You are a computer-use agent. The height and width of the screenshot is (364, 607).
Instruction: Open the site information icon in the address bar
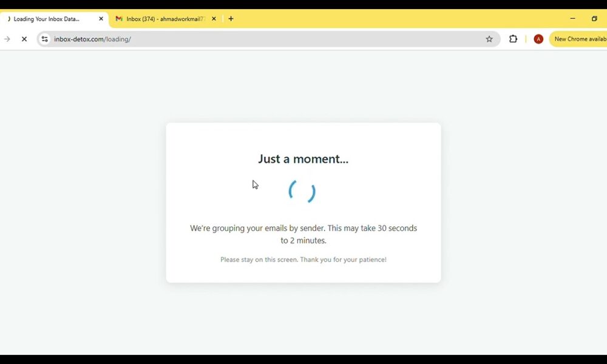pos(44,39)
